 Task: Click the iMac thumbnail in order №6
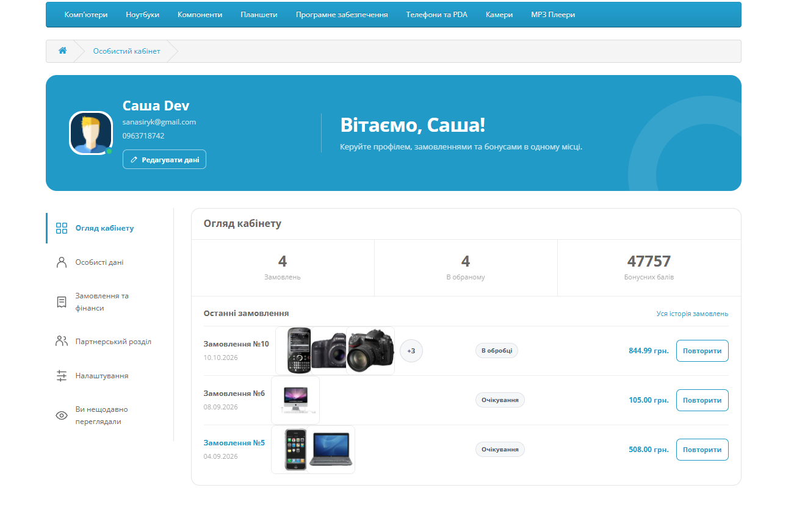[295, 400]
